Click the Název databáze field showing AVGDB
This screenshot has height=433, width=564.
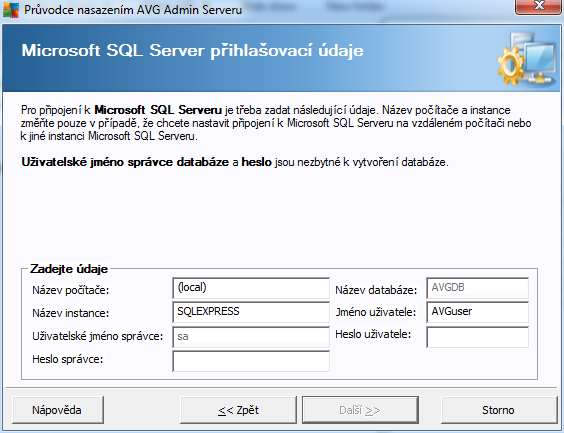pyautogui.click(x=477, y=288)
